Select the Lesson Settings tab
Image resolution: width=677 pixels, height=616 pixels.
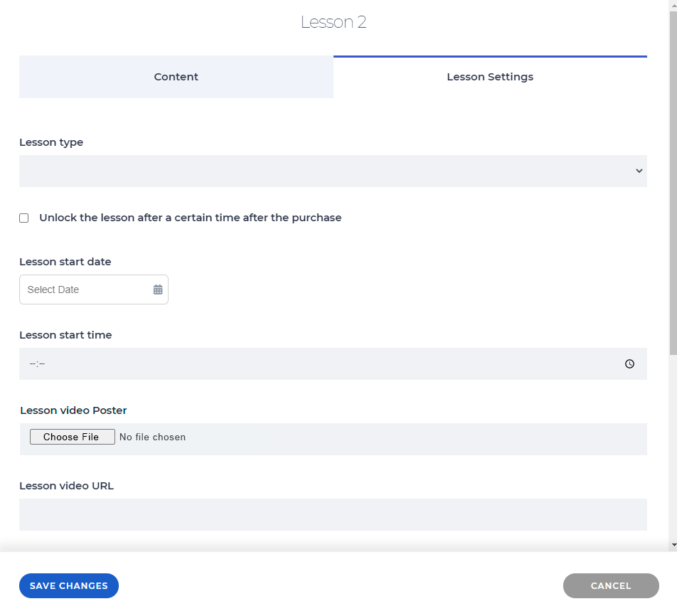tap(490, 77)
